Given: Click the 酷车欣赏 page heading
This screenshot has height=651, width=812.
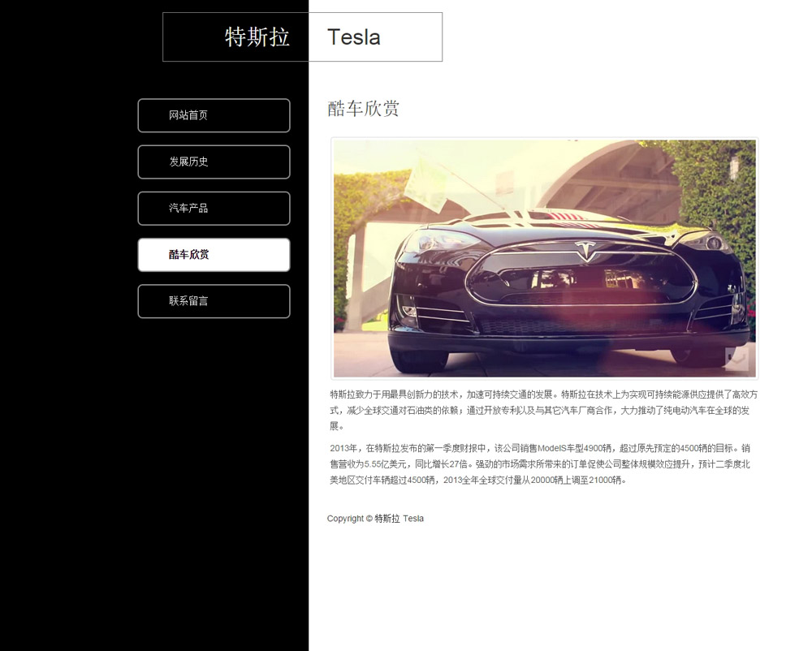Looking at the screenshot, I should click(363, 109).
